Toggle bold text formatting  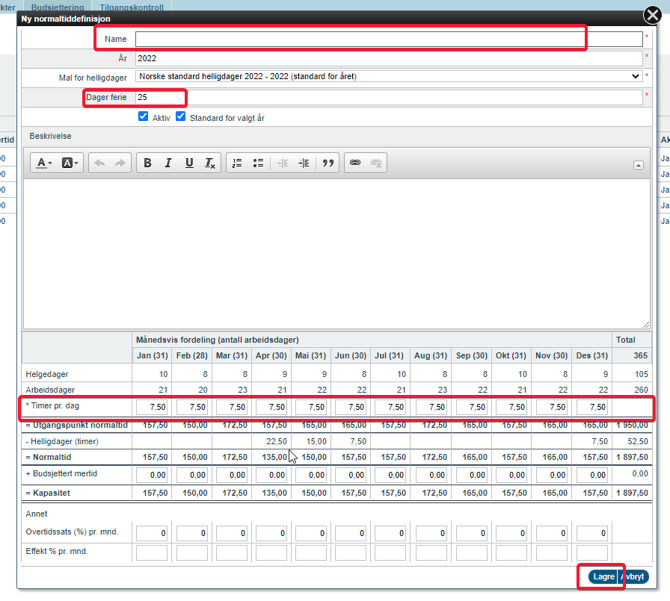(x=148, y=163)
